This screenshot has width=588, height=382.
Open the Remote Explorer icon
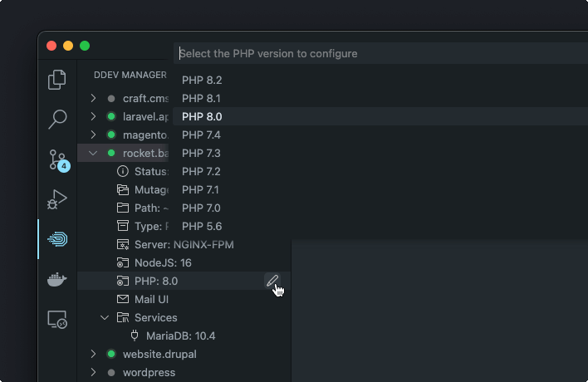pos(57,319)
